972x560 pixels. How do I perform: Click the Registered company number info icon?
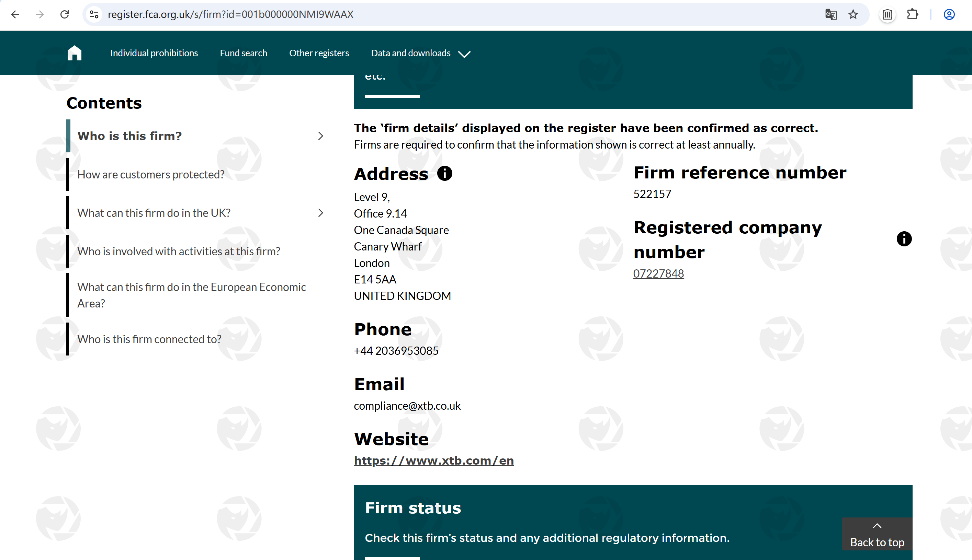tap(904, 239)
